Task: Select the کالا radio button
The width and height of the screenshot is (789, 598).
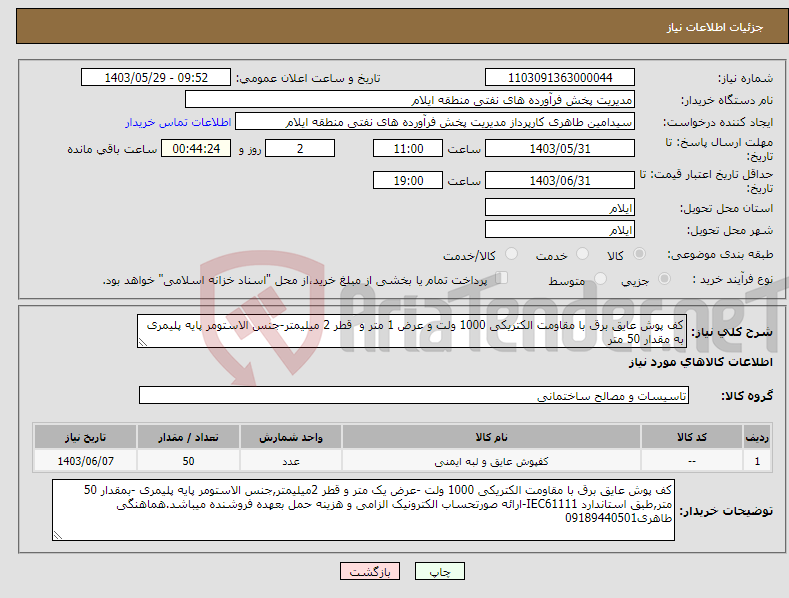Action: (x=639, y=254)
